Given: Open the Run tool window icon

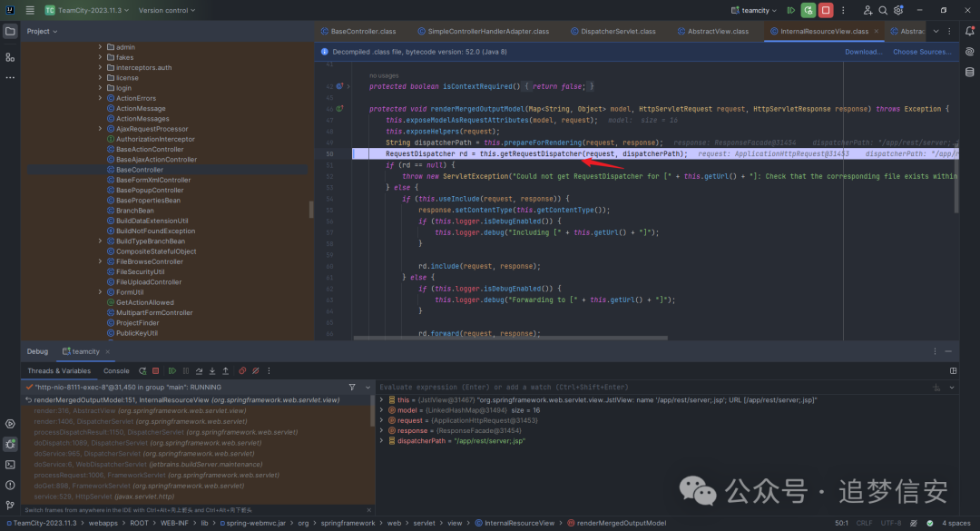Looking at the screenshot, I should point(10,424).
